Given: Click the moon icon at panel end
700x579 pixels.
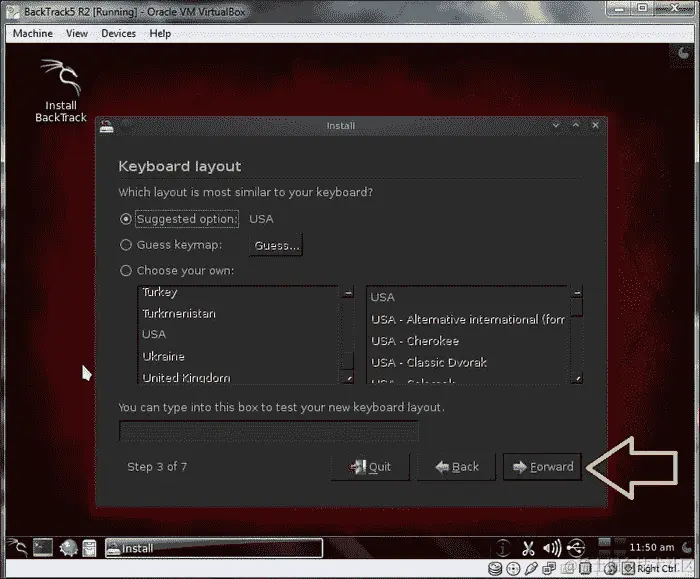Looking at the screenshot, I should click(687, 547).
